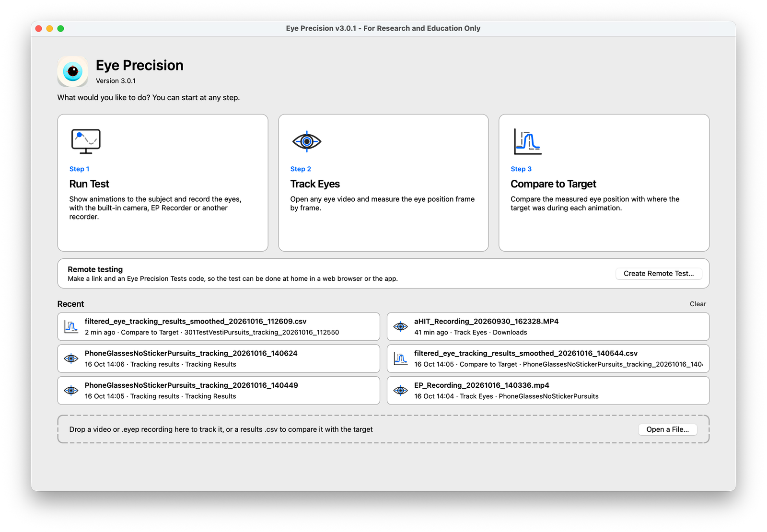
Task: Click the Eye Precision app logo
Action: point(73,72)
